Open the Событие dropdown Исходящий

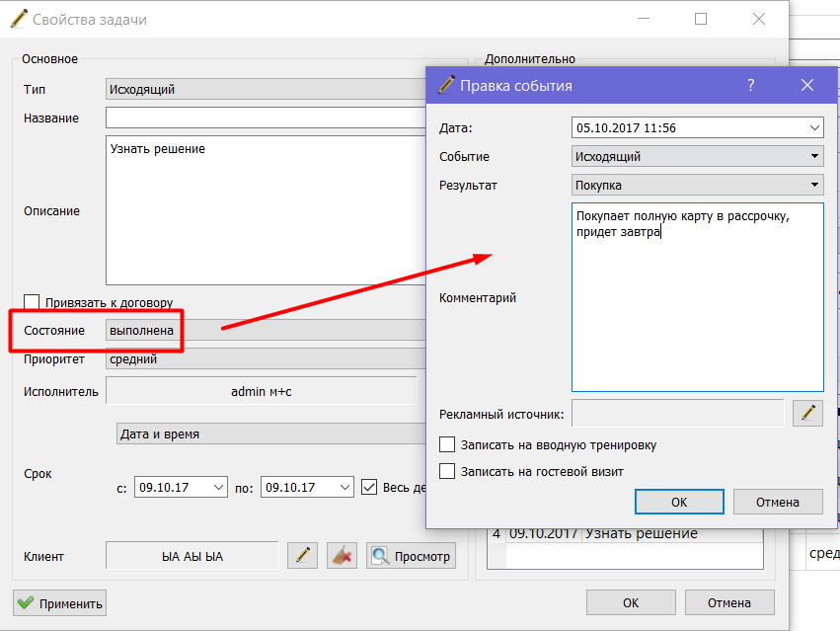pyautogui.click(x=698, y=157)
